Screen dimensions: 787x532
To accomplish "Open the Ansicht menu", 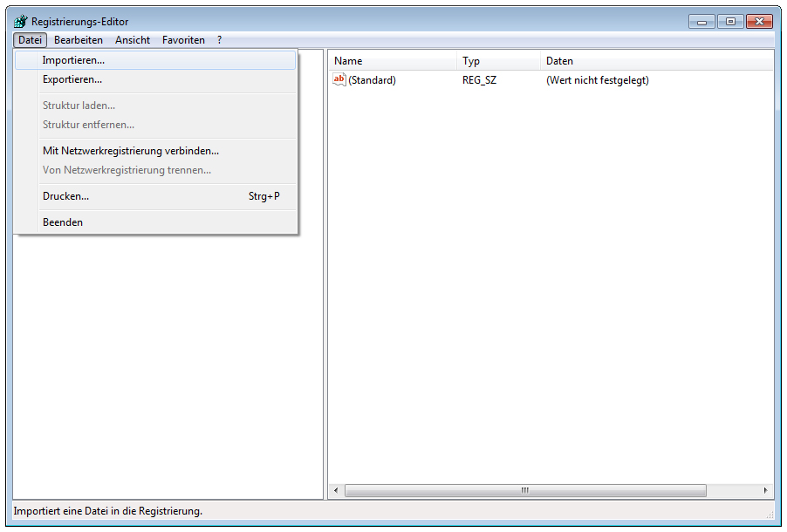I will pos(133,40).
